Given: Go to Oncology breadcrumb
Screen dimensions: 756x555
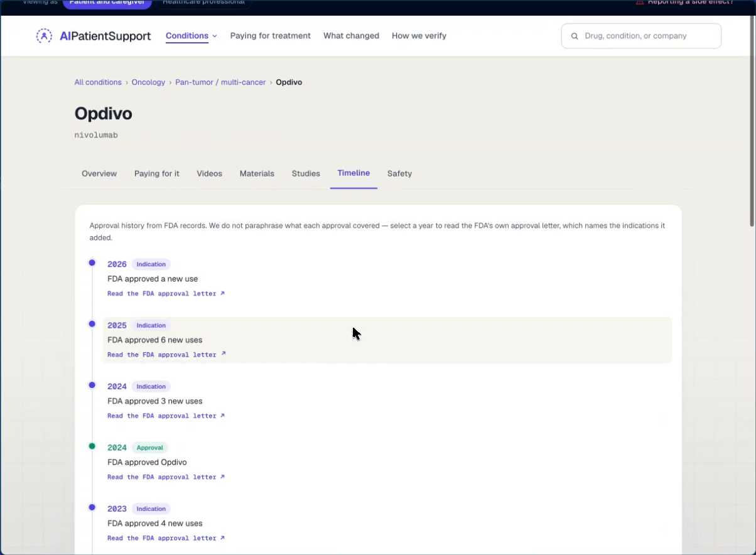Looking at the screenshot, I should (148, 82).
